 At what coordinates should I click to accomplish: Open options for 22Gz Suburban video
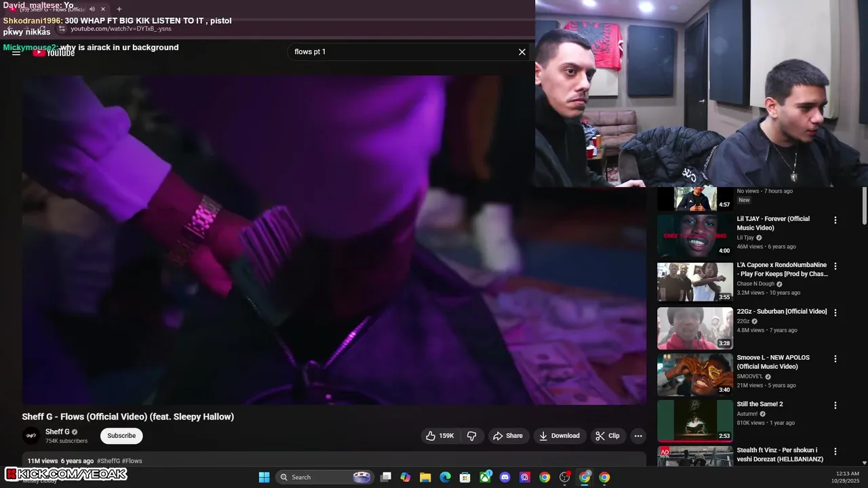pyautogui.click(x=835, y=312)
